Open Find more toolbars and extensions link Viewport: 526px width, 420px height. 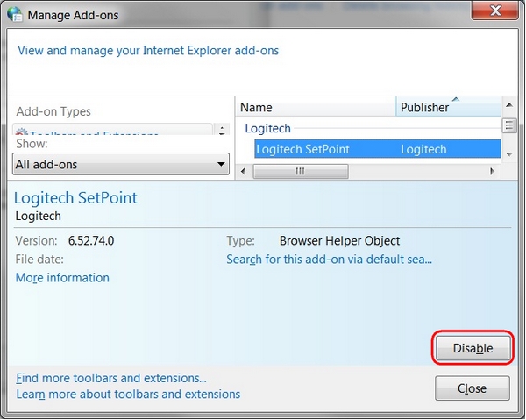(x=111, y=378)
